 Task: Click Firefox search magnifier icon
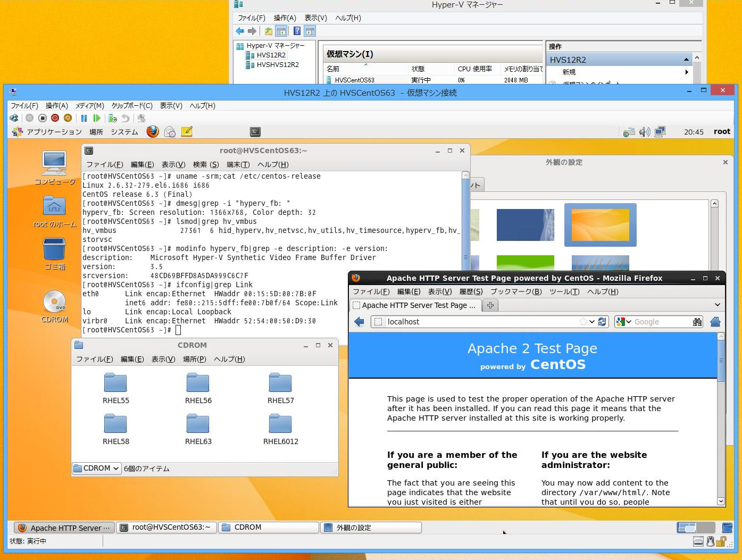(697, 322)
